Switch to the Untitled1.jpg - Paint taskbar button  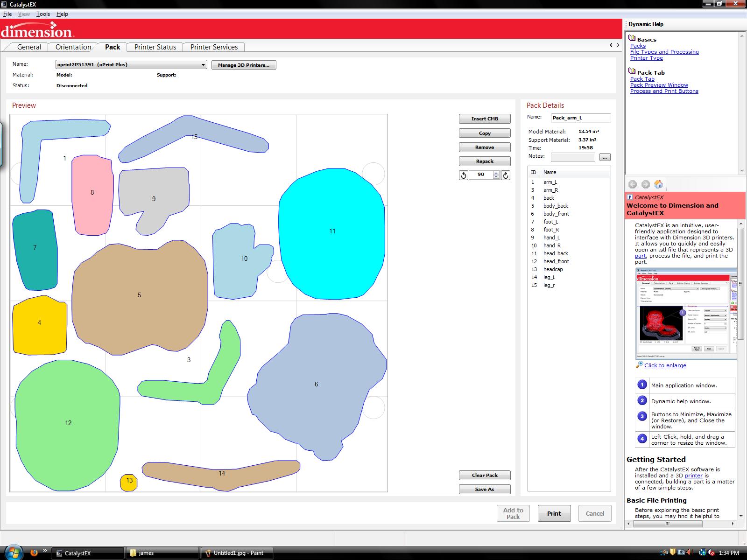237,553
